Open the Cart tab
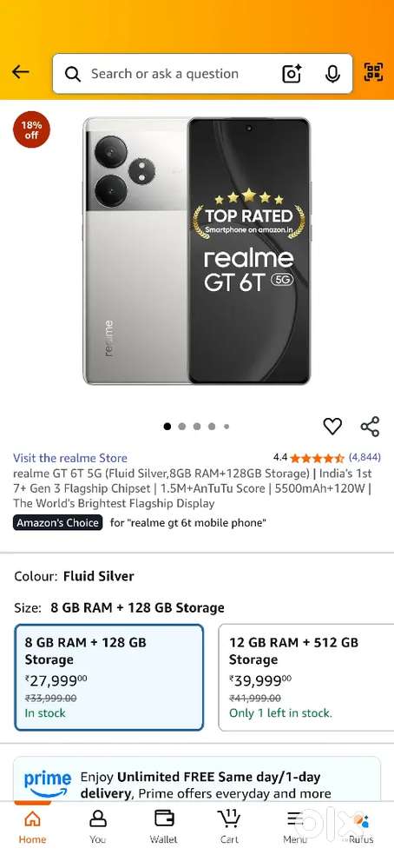Image resolution: width=394 pixels, height=868 pixels. click(x=229, y=826)
